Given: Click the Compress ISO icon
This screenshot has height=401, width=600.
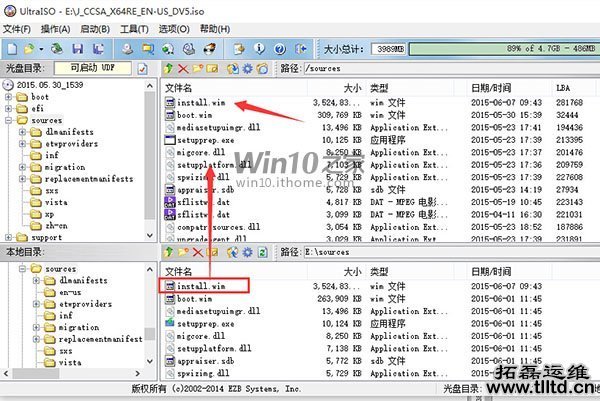Looking at the screenshot, I should coord(168,49).
